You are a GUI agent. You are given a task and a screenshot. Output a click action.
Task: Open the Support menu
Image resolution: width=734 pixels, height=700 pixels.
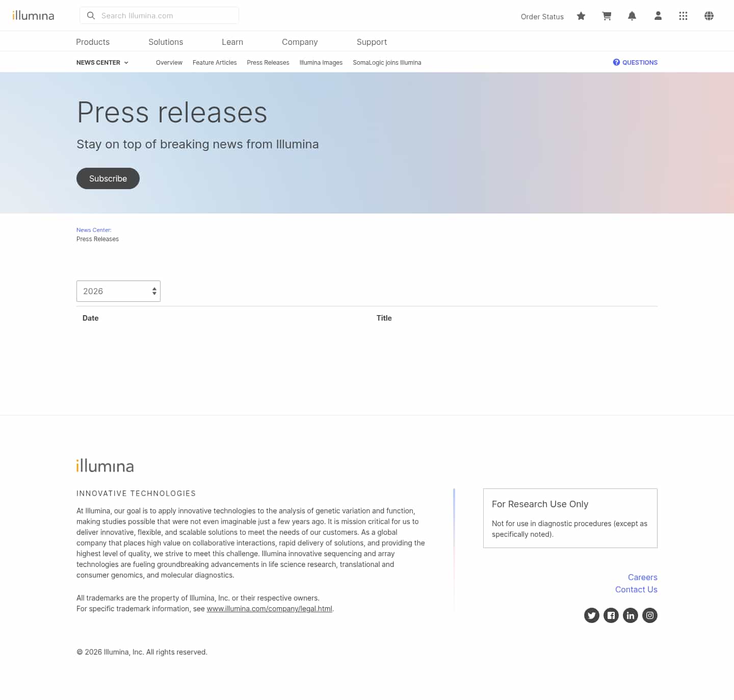coord(372,42)
